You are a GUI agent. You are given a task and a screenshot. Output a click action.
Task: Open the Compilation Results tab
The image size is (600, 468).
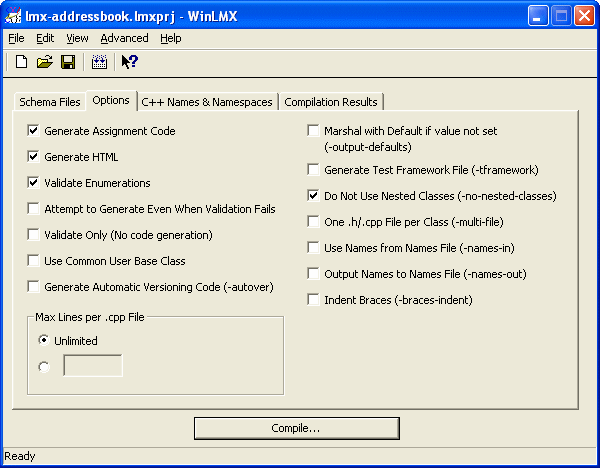(x=331, y=102)
